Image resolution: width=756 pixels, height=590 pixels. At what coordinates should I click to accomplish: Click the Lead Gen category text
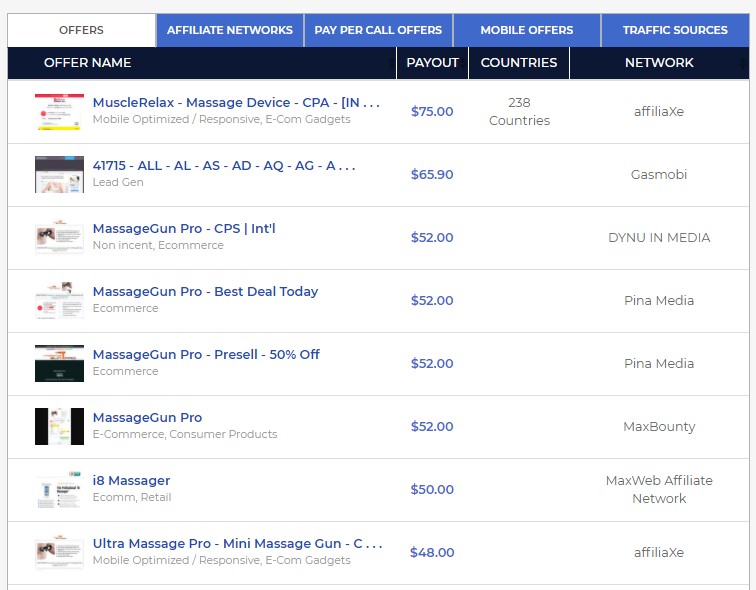[118, 182]
